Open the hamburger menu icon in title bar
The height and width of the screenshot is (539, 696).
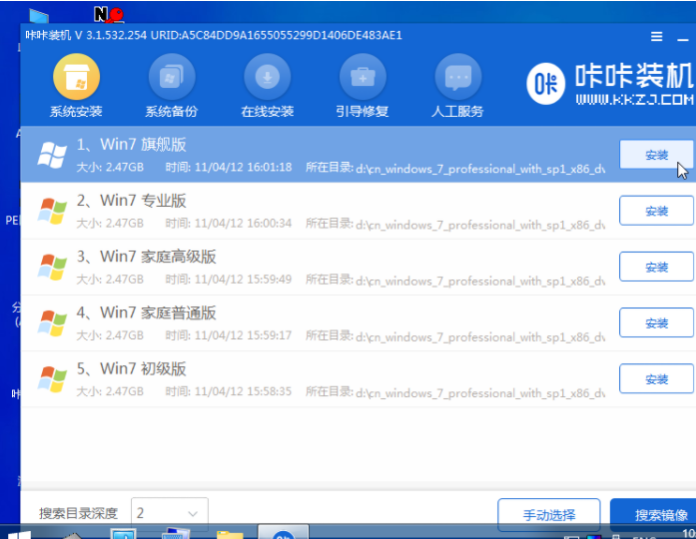[x=656, y=36]
